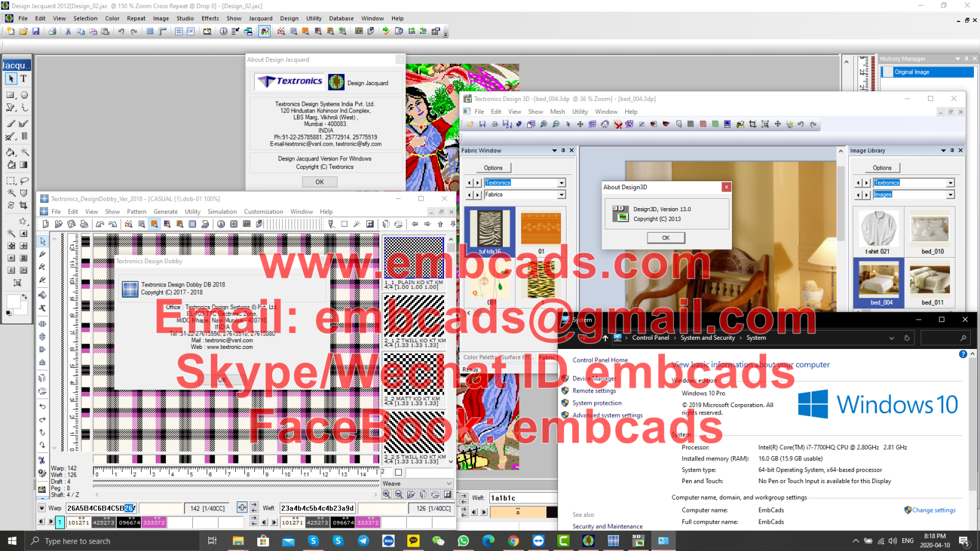
Task: Select the Text tool in left tool palette
Action: pos(23,78)
